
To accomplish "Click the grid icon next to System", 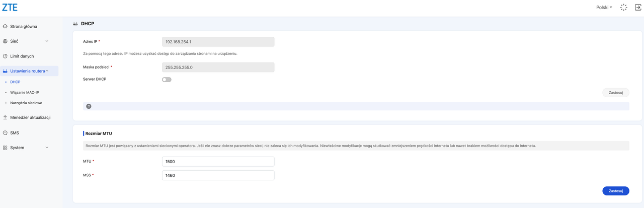I will coord(5,148).
